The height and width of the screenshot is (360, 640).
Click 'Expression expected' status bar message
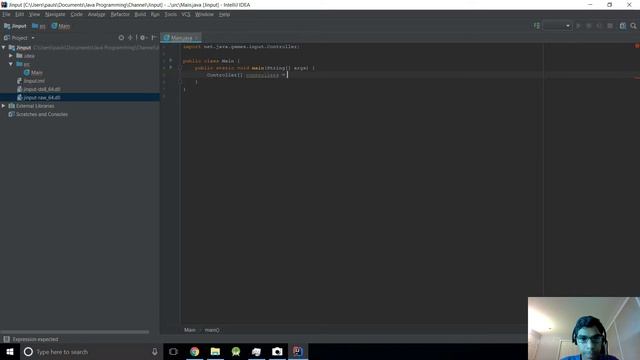coord(36,340)
